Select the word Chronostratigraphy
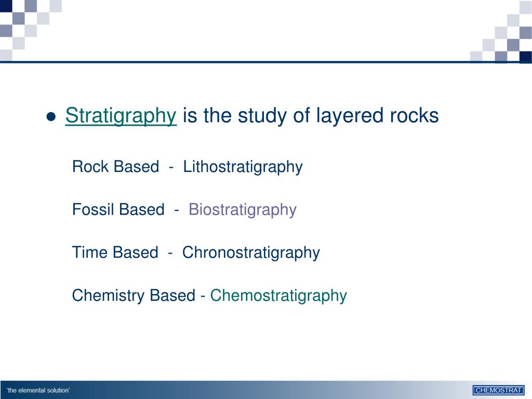Screen dimensions: 532x399 (251, 253)
